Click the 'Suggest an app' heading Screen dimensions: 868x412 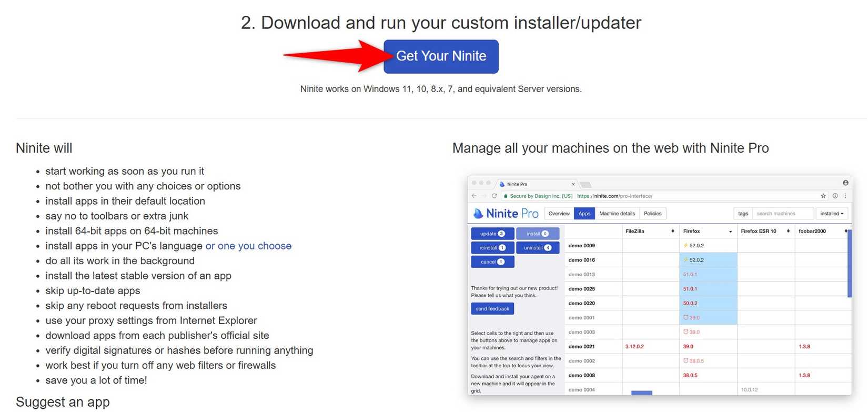(x=63, y=402)
